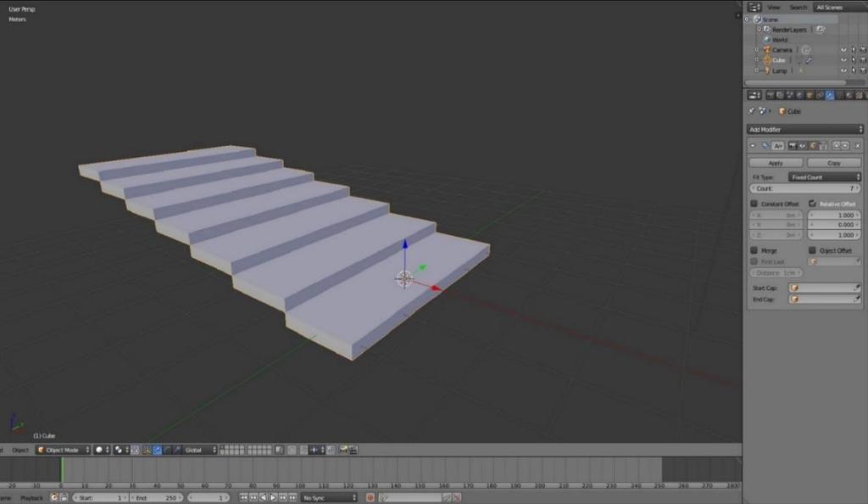The height and width of the screenshot is (504, 868).
Task: Move the Array modifier down in stack
Action: [845, 146]
